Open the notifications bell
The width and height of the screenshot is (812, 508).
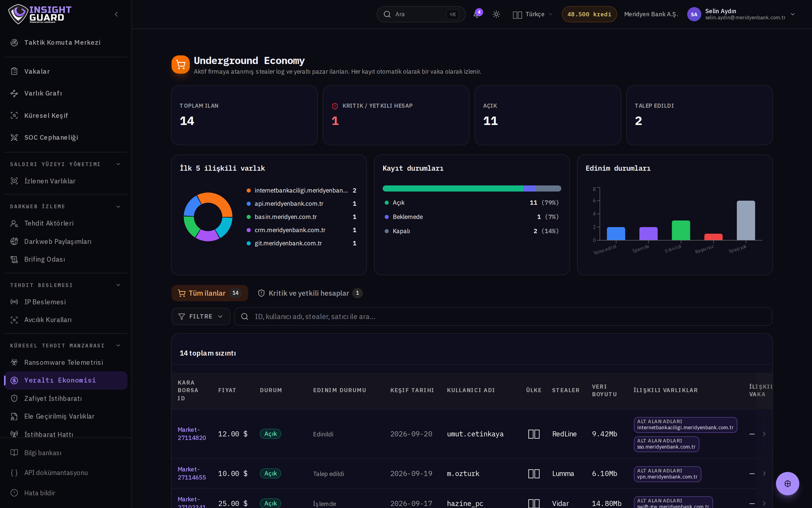coord(477,14)
